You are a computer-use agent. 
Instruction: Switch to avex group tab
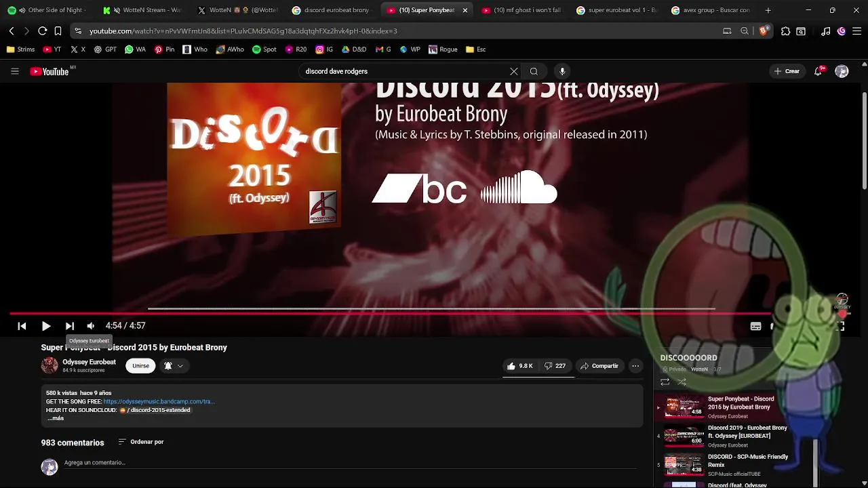click(x=712, y=10)
